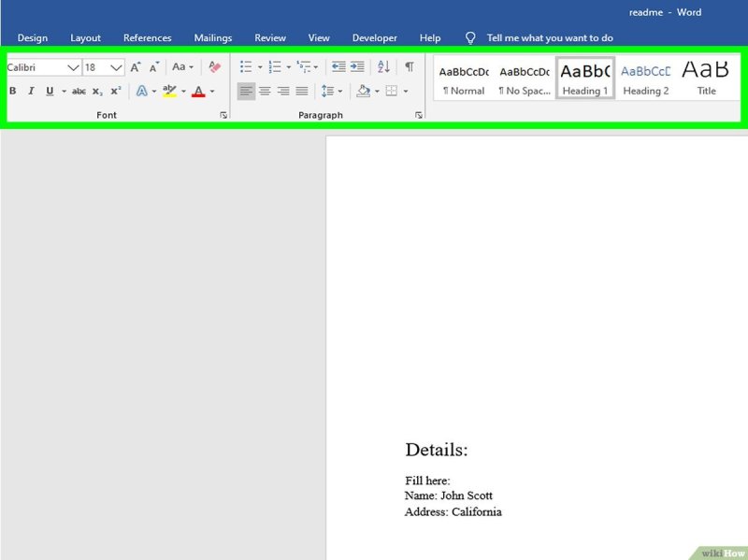748x560 pixels.
Task: Switch to the Mailings tab
Action: click(x=213, y=37)
